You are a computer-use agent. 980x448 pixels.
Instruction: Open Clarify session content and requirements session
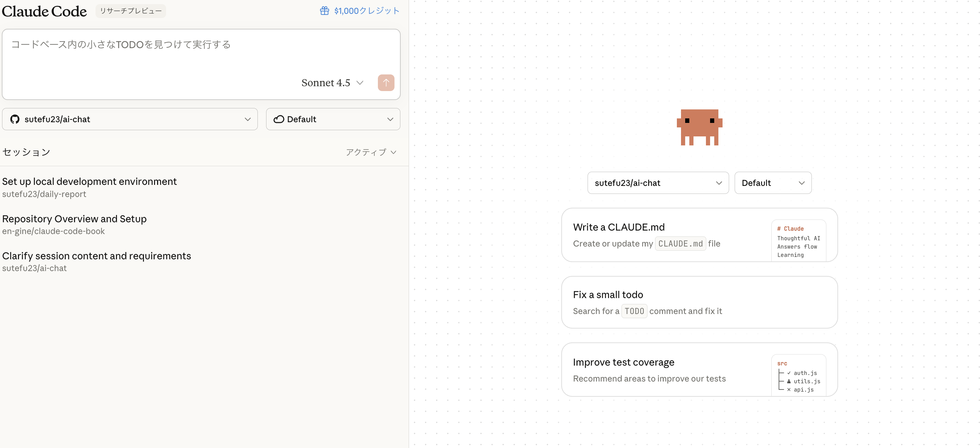point(96,256)
